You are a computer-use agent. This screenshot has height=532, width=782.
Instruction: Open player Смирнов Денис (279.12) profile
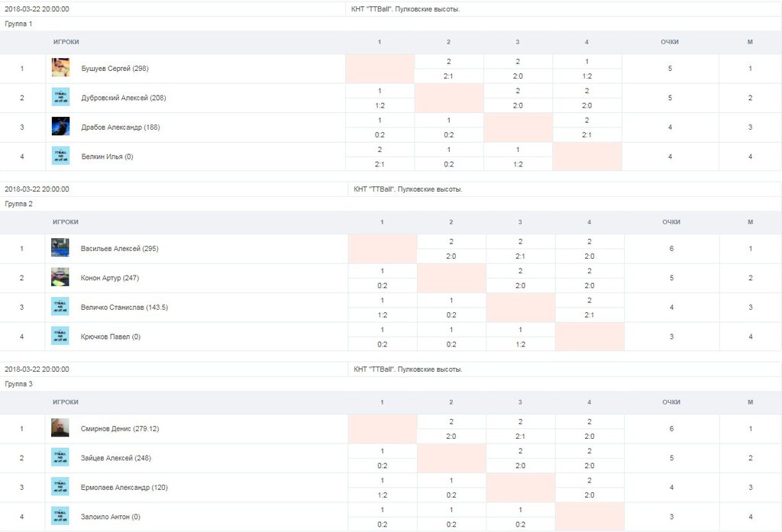[x=119, y=429]
